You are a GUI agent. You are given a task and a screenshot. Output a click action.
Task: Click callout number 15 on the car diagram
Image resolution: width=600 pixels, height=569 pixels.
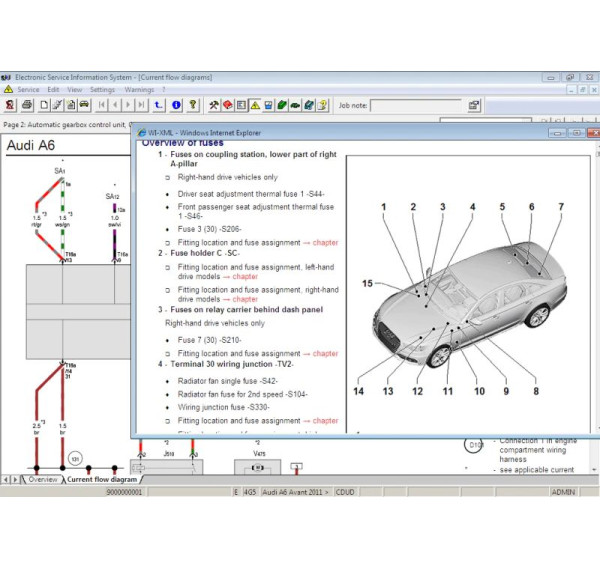pos(368,283)
